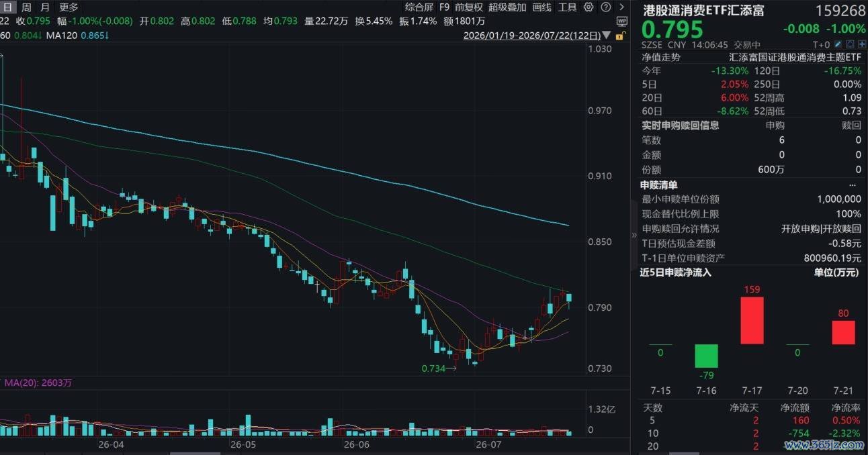
Task: Click the 今年 -13.30% return value
Action: click(730, 71)
